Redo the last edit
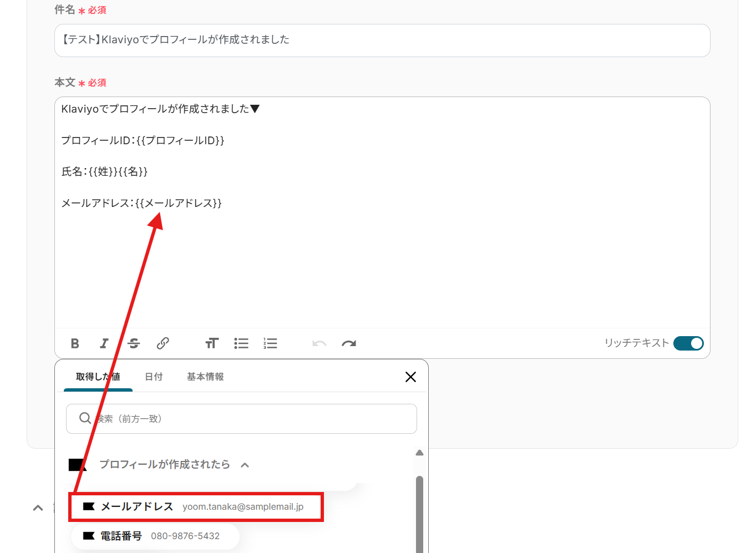The height and width of the screenshot is (553, 756). pos(349,343)
